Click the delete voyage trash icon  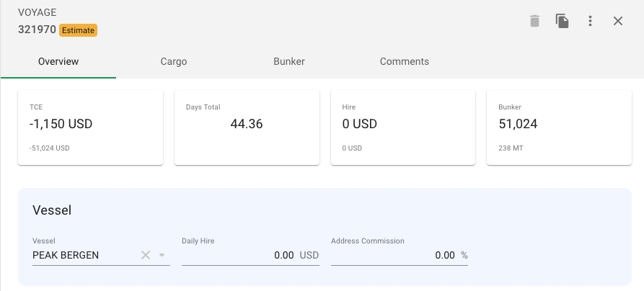click(x=534, y=21)
